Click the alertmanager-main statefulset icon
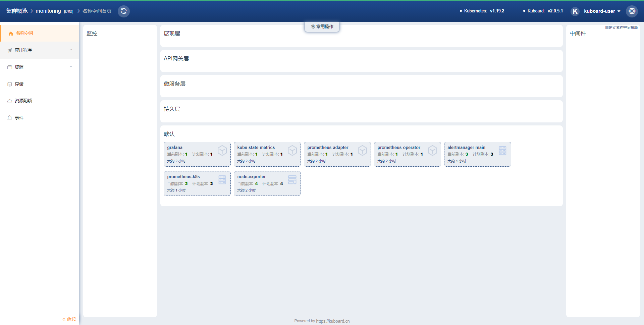 pos(502,151)
